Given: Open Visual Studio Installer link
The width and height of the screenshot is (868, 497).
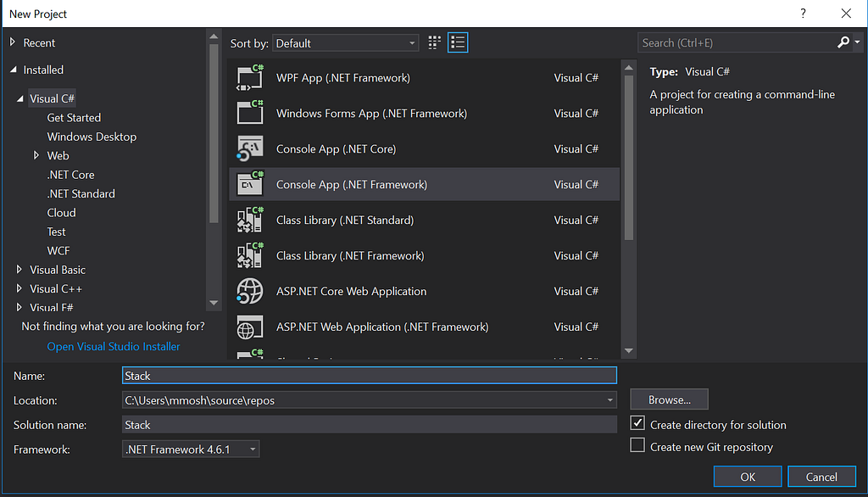Looking at the screenshot, I should point(114,346).
